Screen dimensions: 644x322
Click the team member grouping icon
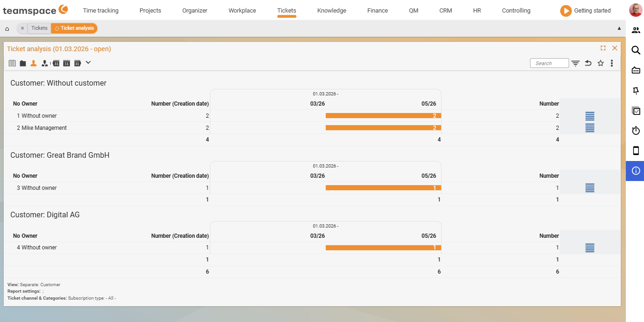(x=45, y=63)
